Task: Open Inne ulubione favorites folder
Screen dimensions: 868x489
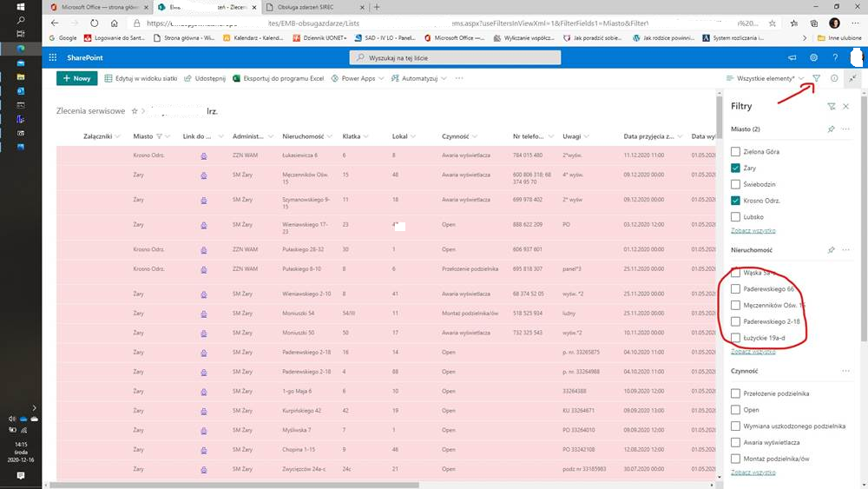Action: pyautogui.click(x=839, y=38)
